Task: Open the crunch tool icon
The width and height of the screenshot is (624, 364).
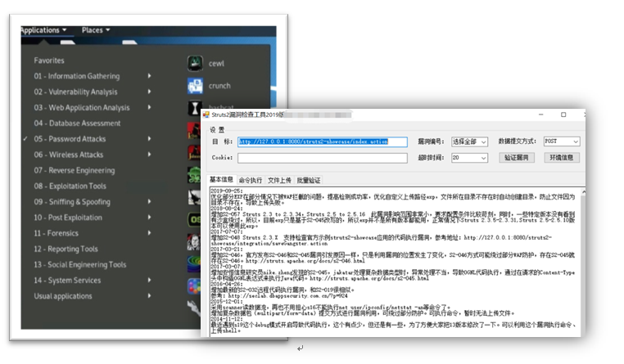Action: (195, 86)
